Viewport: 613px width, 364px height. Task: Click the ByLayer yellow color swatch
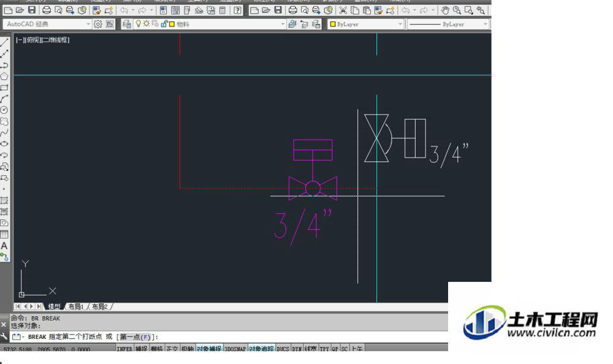(x=333, y=25)
